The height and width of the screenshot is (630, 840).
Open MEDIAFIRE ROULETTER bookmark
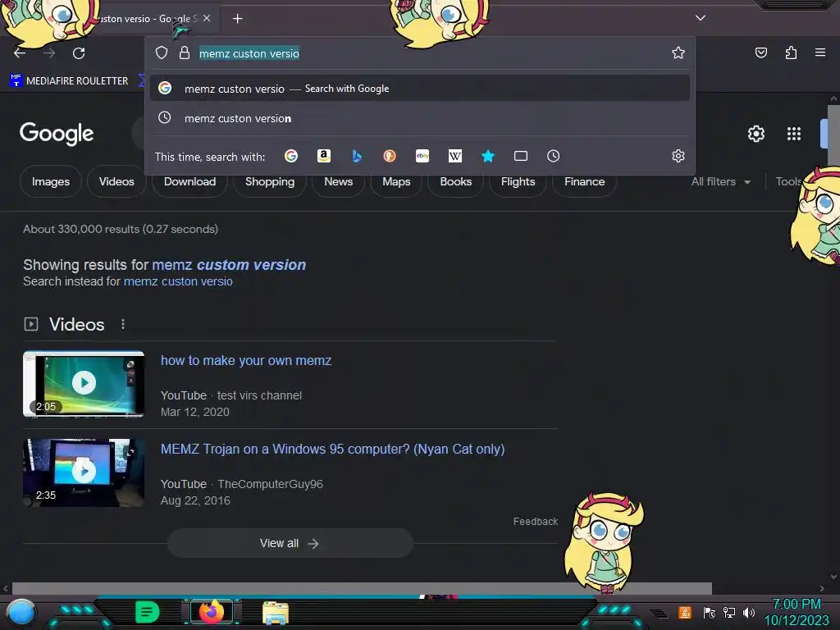coord(69,81)
